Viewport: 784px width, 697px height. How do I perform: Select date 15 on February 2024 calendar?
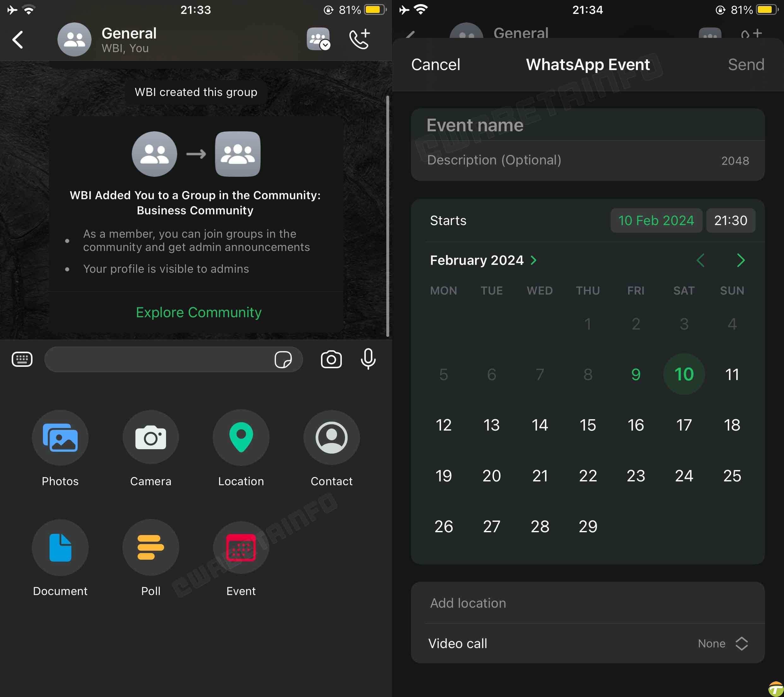[x=588, y=424]
